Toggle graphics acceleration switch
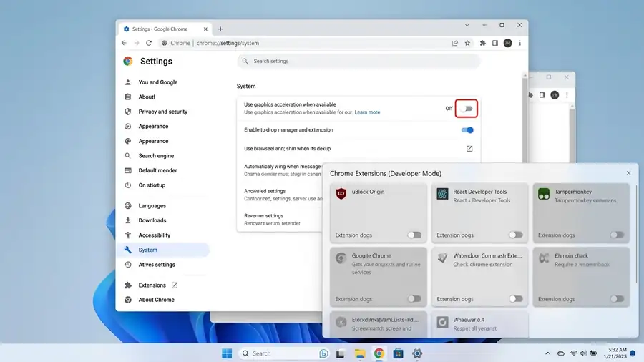 click(466, 109)
